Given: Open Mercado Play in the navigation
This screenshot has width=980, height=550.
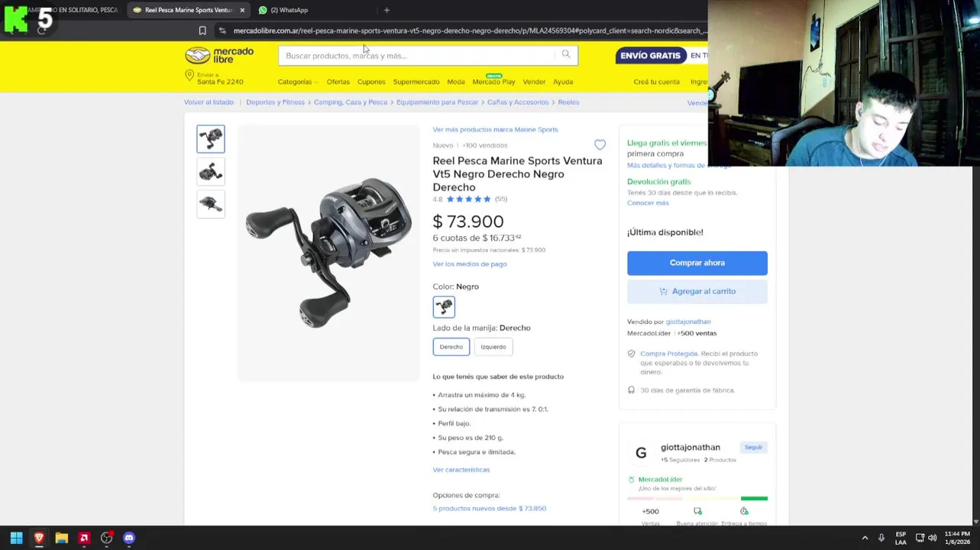Looking at the screenshot, I should pyautogui.click(x=493, y=82).
